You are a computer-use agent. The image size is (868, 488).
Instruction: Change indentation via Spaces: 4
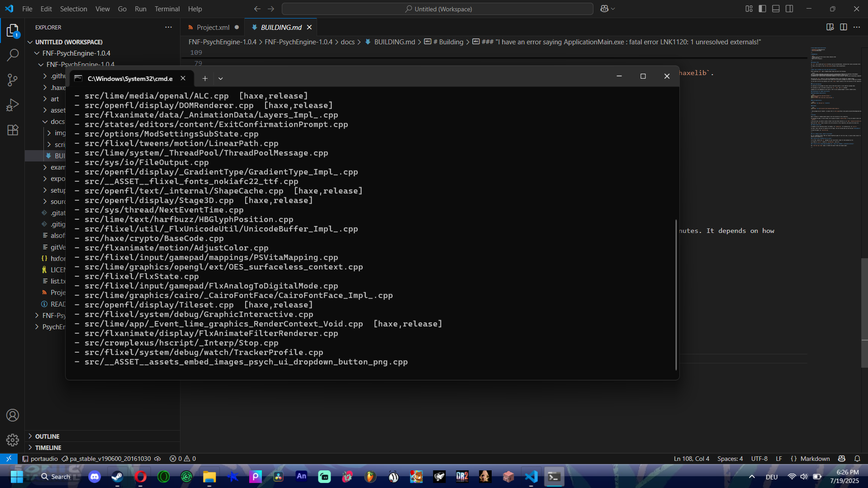[730, 459]
